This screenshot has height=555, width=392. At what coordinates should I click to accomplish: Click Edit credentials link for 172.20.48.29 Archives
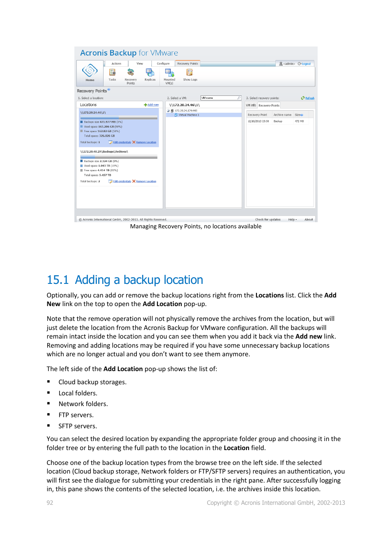pyautogui.click(x=122, y=181)
